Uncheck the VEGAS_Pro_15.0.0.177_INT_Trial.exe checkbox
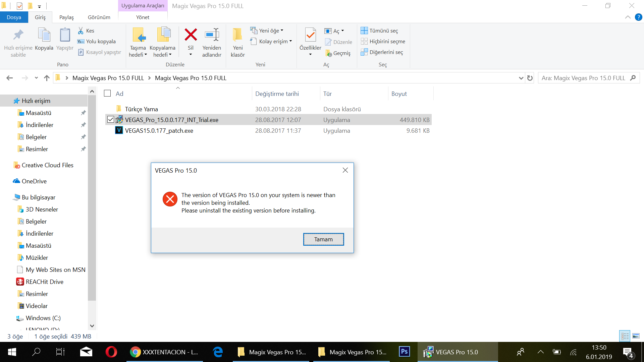Viewport: 644px width, 362px height. coord(111,119)
